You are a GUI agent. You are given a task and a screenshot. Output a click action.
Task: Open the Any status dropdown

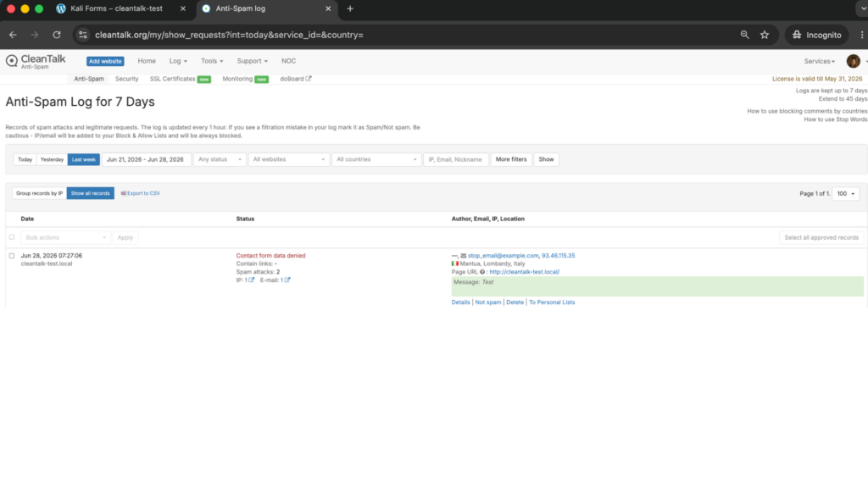click(220, 159)
